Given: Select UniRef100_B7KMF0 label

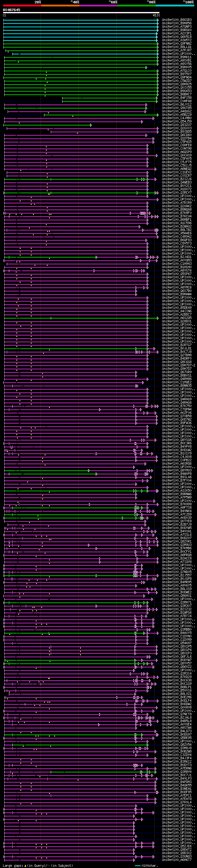Looking at the screenshot, I should [177, 213].
